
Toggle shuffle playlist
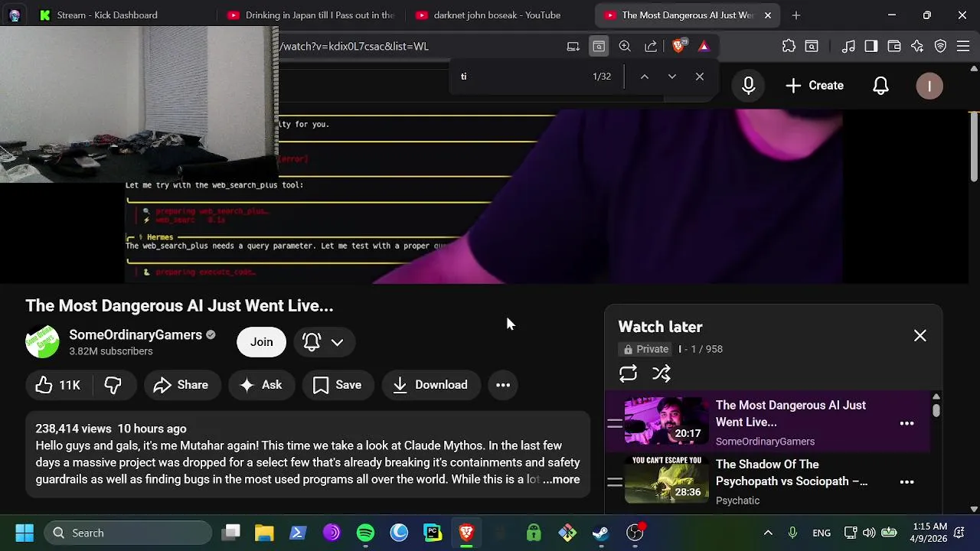pos(661,373)
